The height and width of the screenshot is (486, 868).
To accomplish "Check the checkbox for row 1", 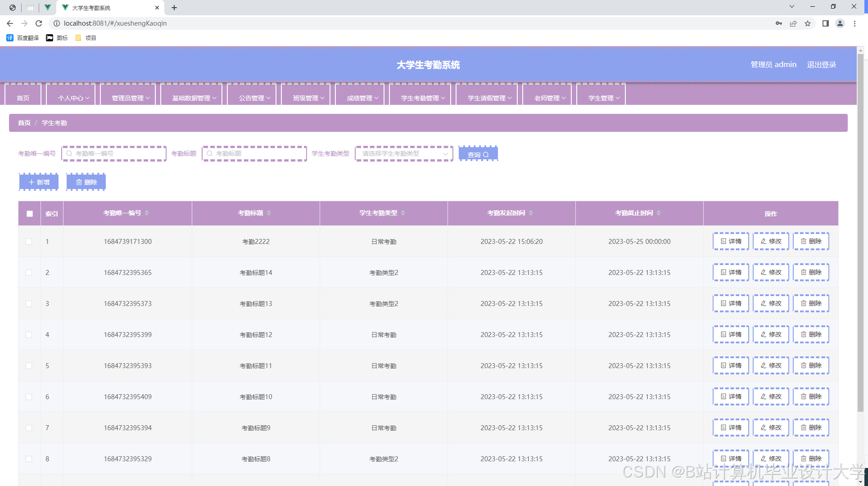I will (29, 242).
